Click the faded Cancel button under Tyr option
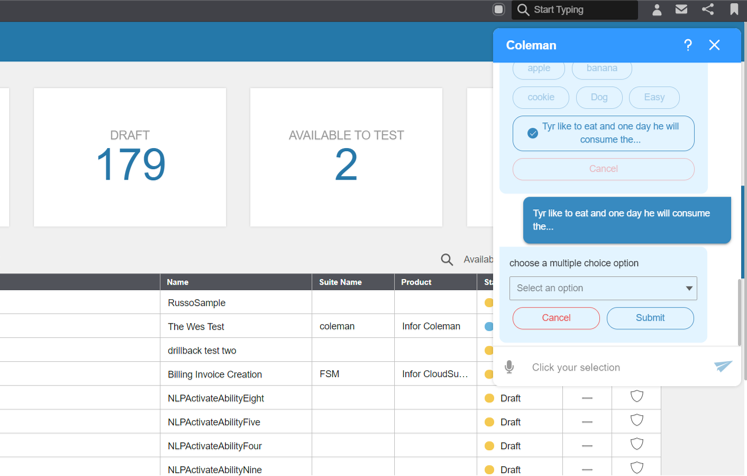Screen dimensions: 747x476 point(603,169)
